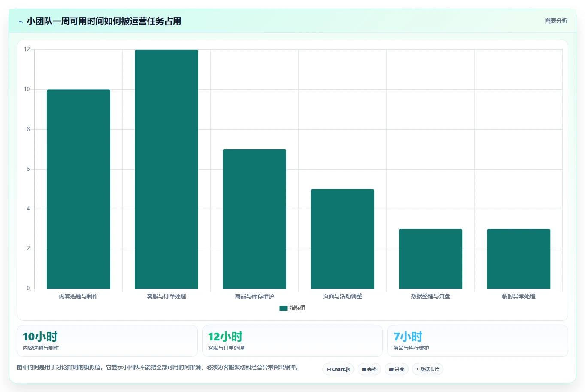Viewport: 585px width, 392px height.
Task: Click the 进度 tag chip
Action: tap(397, 369)
